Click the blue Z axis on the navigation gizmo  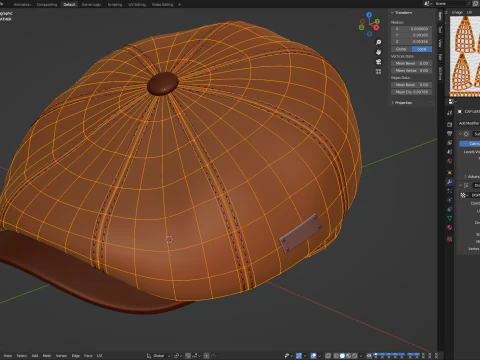coord(369,15)
